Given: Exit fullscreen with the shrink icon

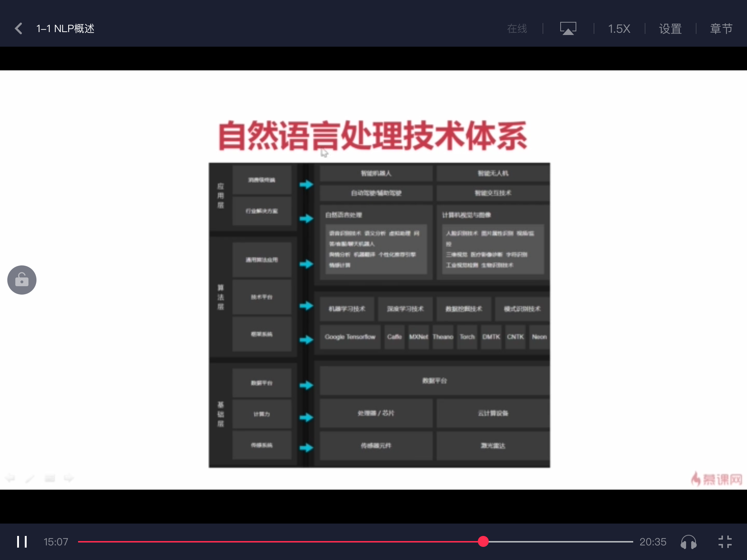Looking at the screenshot, I should tap(725, 542).
